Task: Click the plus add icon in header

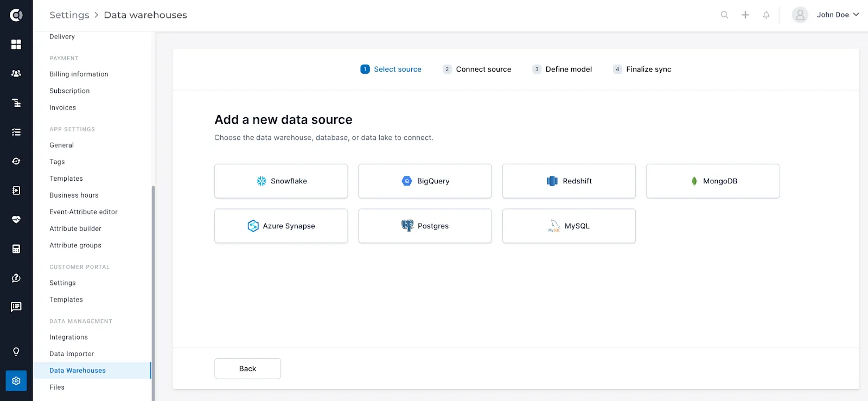Action: [745, 15]
